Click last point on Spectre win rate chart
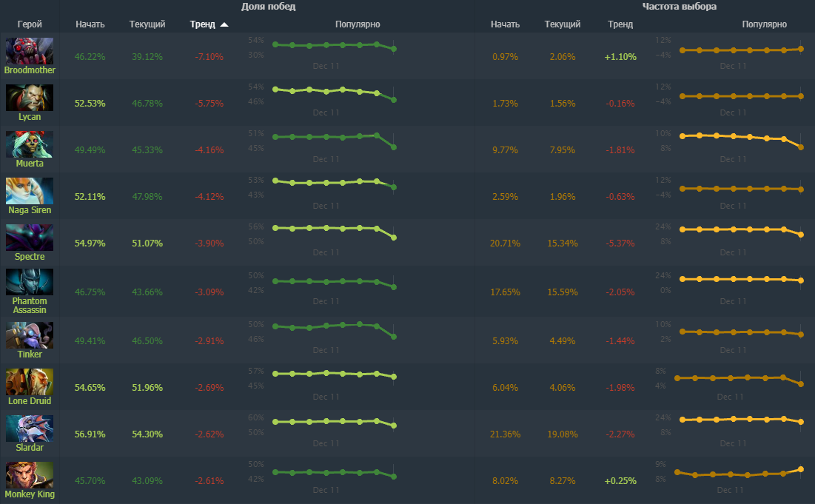This screenshot has width=815, height=504. click(x=394, y=238)
